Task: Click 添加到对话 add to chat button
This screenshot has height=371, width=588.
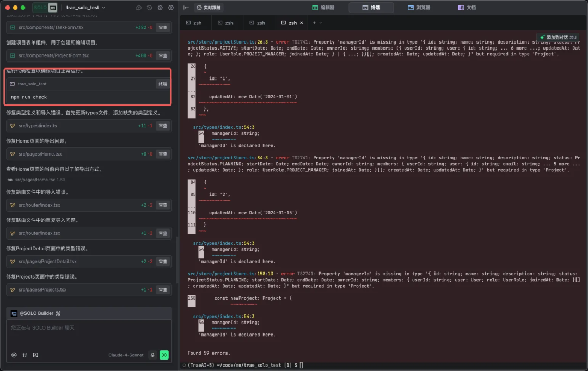Action: click(556, 36)
